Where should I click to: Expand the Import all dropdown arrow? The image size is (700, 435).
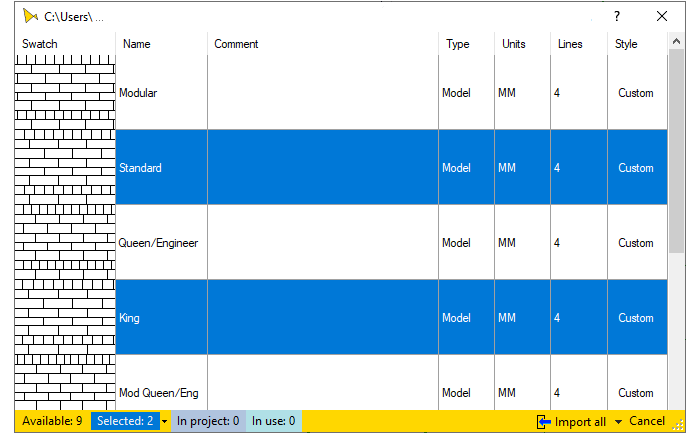(618, 422)
